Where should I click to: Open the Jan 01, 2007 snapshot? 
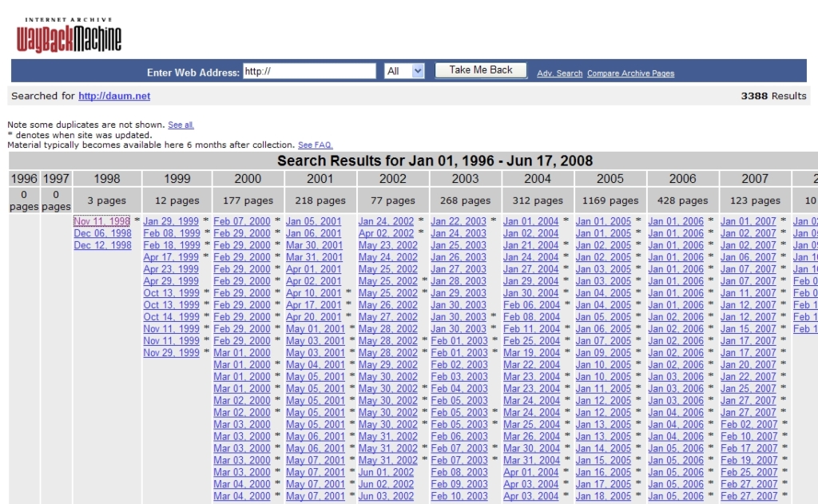click(749, 221)
